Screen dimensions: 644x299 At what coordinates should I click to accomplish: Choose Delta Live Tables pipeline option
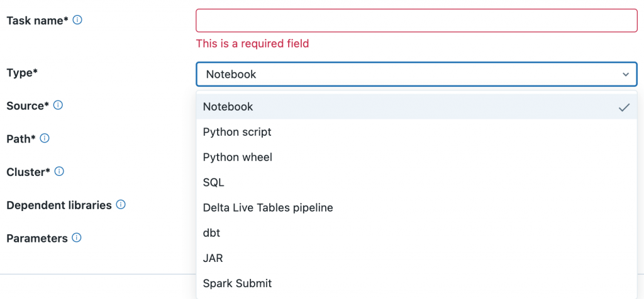[267, 207]
